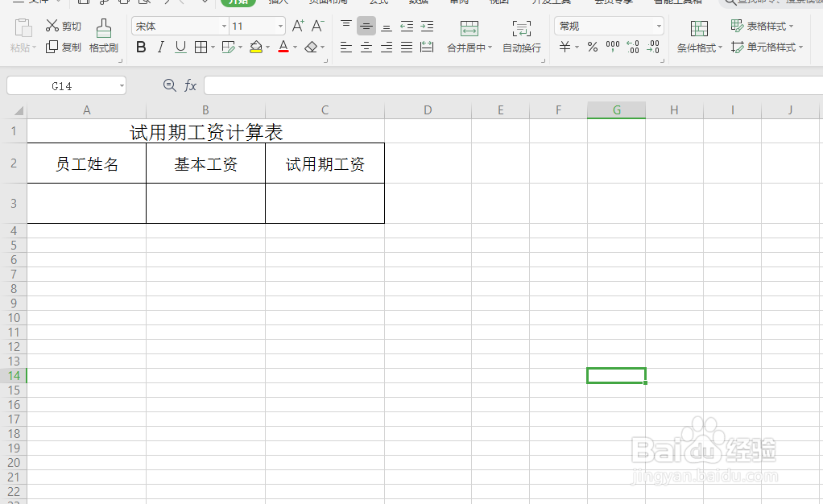823x504 pixels.
Task: Align cell text right
Action: pyautogui.click(x=387, y=48)
